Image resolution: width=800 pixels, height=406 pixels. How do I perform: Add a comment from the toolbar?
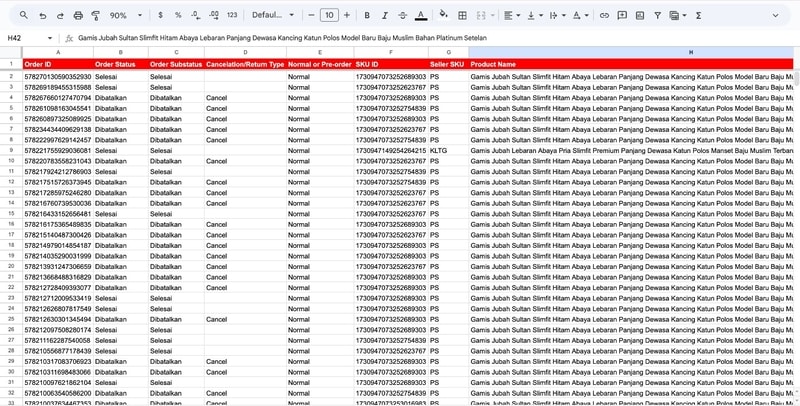click(x=621, y=16)
